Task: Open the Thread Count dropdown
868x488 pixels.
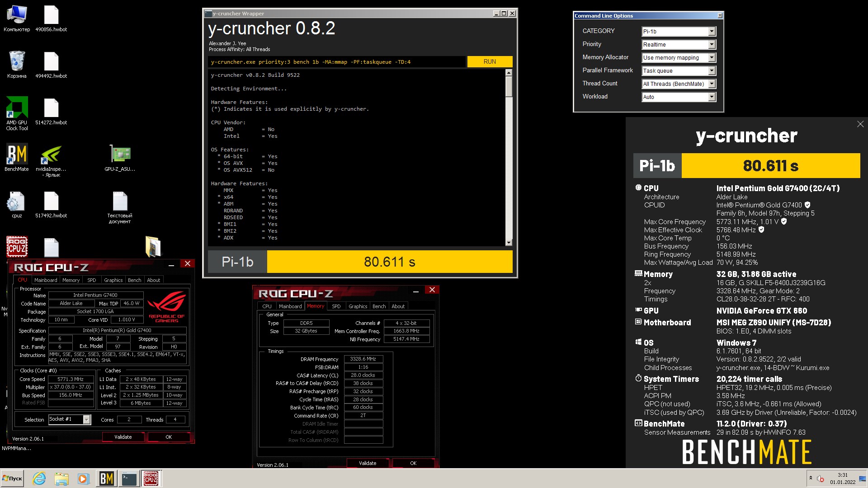Action: pos(679,84)
